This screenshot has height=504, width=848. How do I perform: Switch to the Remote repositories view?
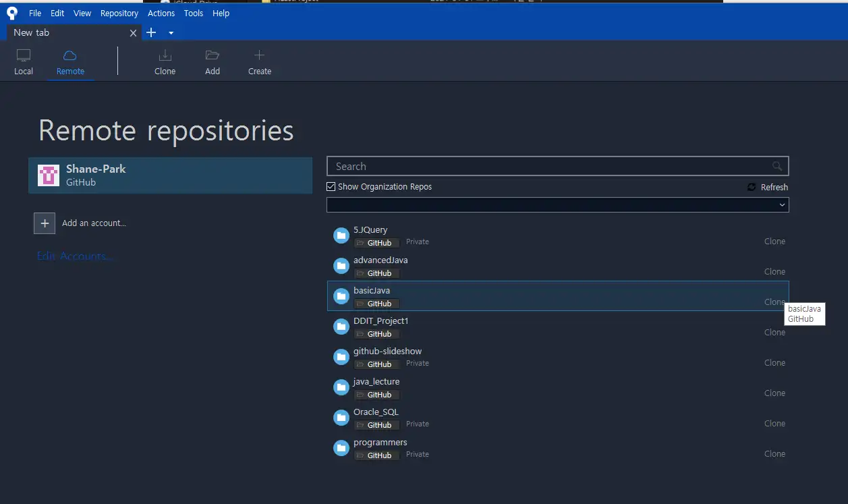[x=70, y=62]
